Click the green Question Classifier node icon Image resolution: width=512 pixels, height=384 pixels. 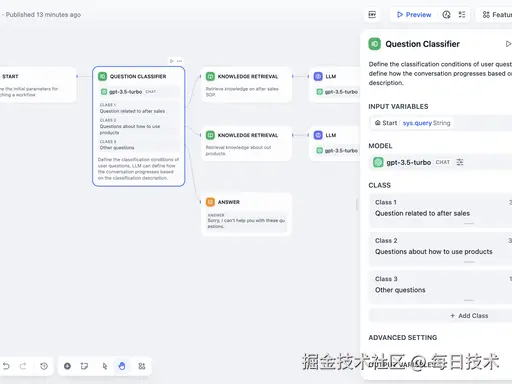[x=102, y=76]
